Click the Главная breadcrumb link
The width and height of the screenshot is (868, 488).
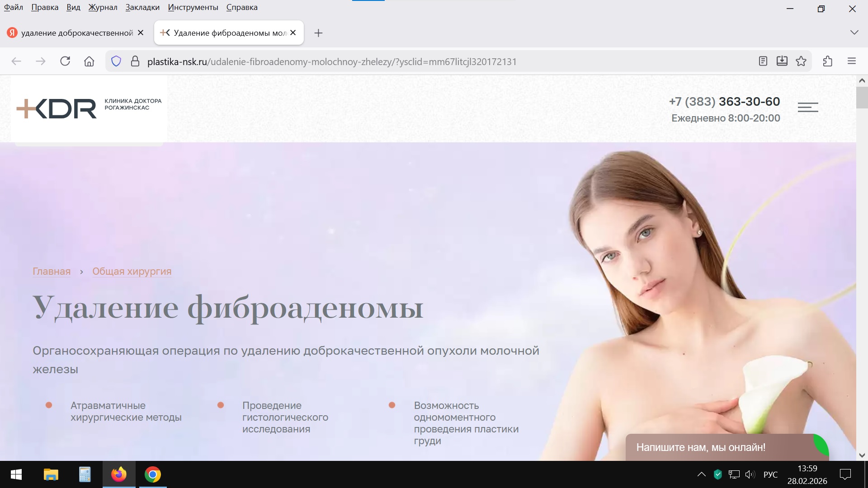pyautogui.click(x=52, y=272)
